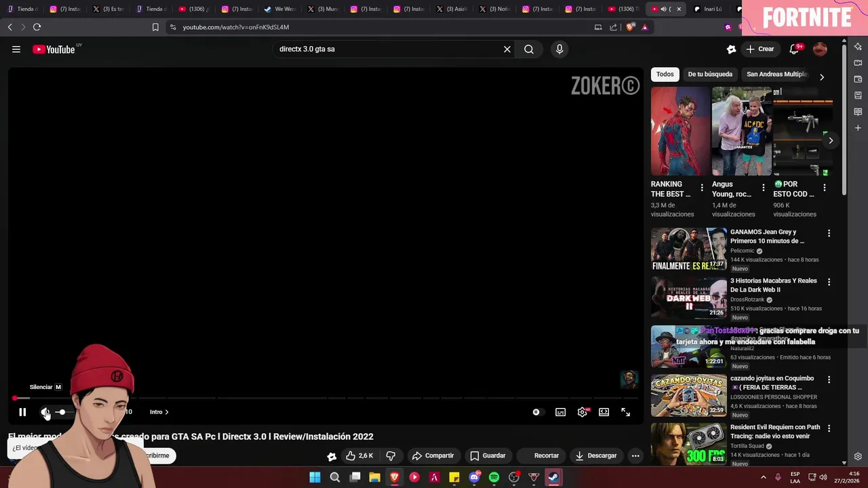Image resolution: width=868 pixels, height=488 pixels.
Task: Open the account avatar menu
Action: pyautogui.click(x=820, y=49)
